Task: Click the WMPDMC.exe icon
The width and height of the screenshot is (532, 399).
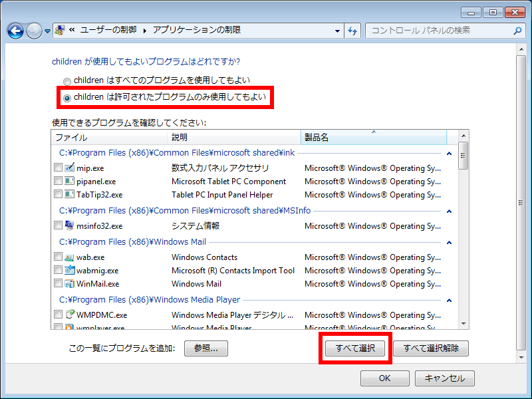Action: click(70, 314)
